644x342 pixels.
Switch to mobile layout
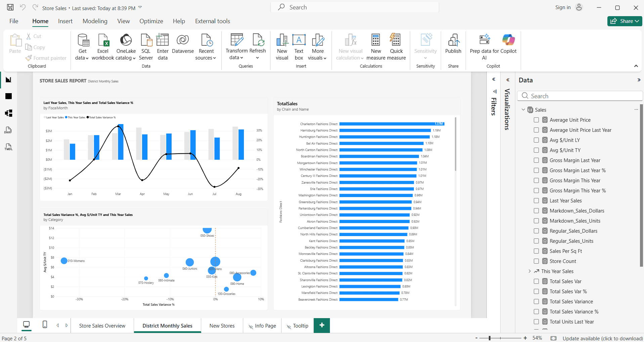pos(45,325)
